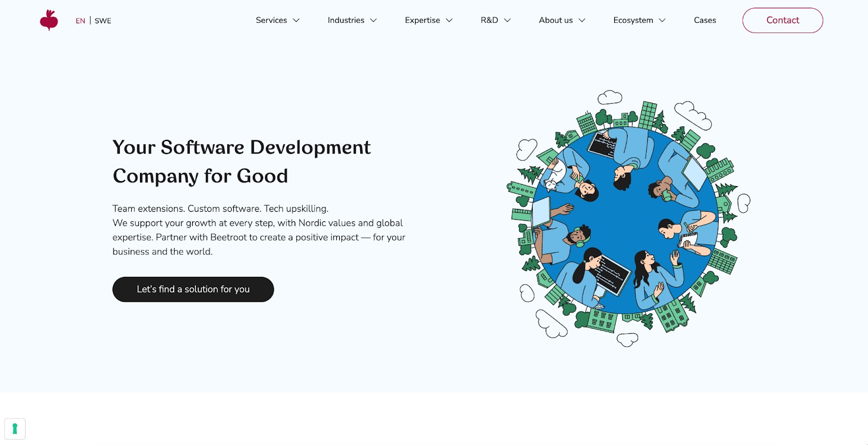Click the chevron arrow beside Industries
Image resolution: width=868 pixels, height=445 pixels.
pos(373,21)
